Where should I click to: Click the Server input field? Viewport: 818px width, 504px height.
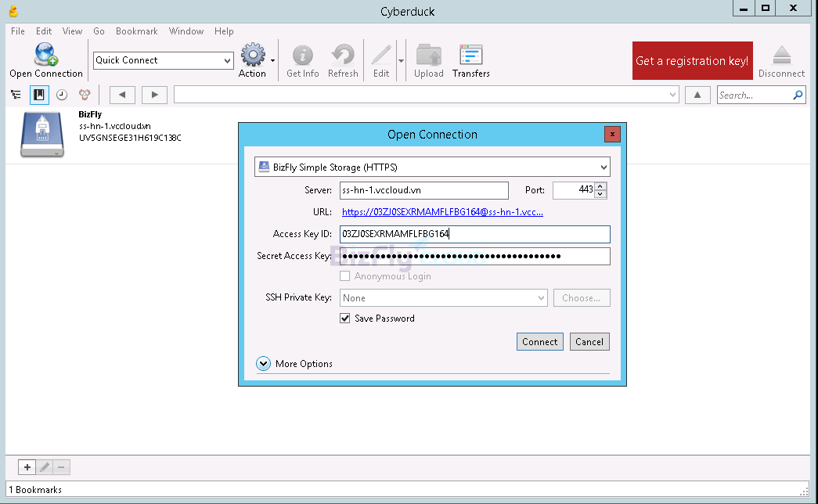pyautogui.click(x=423, y=190)
